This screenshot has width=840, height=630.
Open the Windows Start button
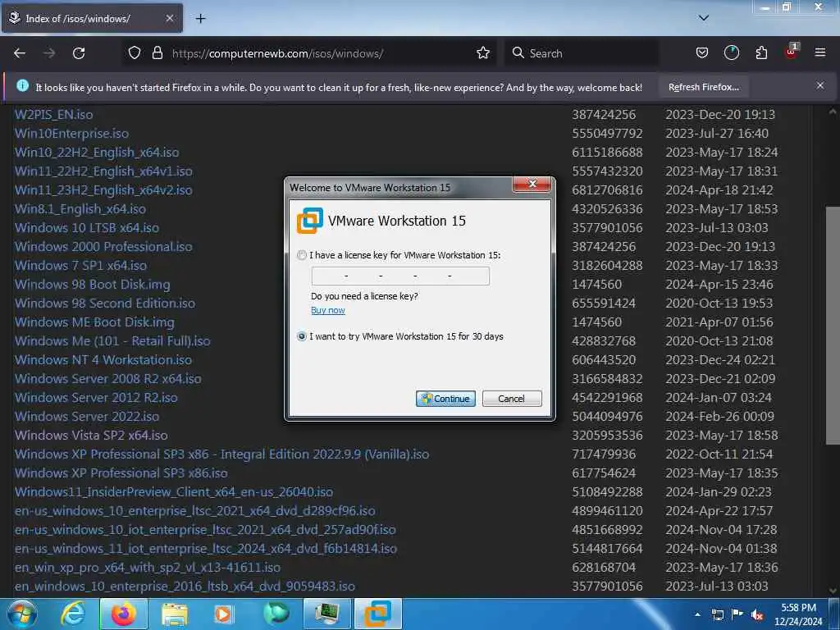coord(22,614)
